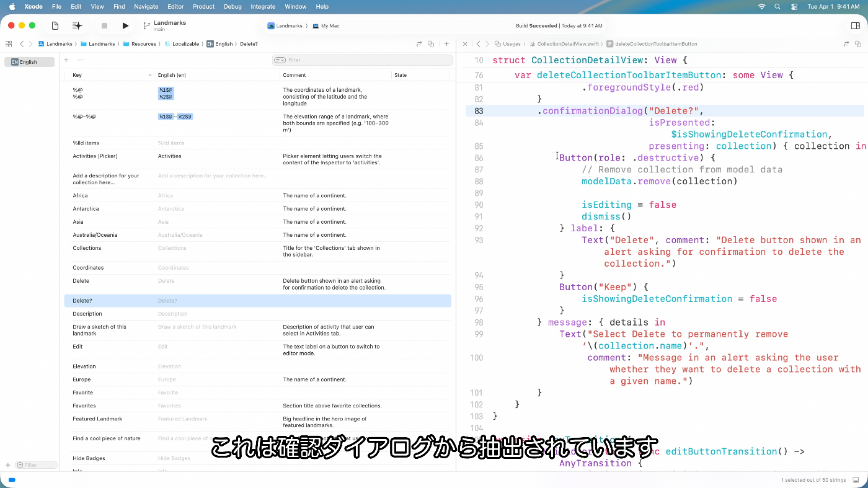868x488 pixels.
Task: Click Resources folder in jump bar
Action: 139,44
